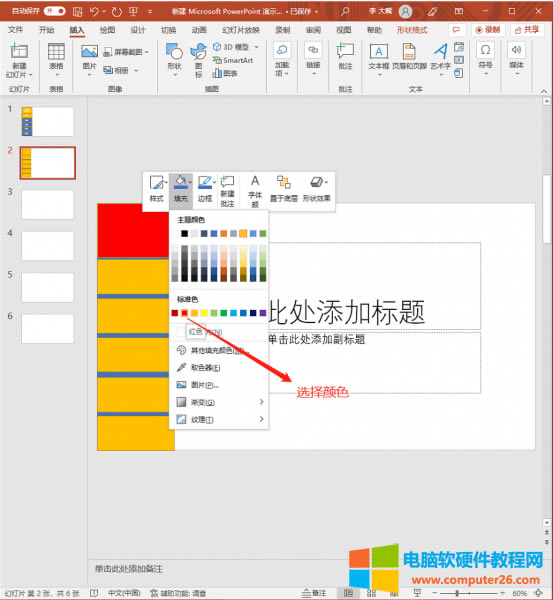Click the user account avatar

coord(405,11)
